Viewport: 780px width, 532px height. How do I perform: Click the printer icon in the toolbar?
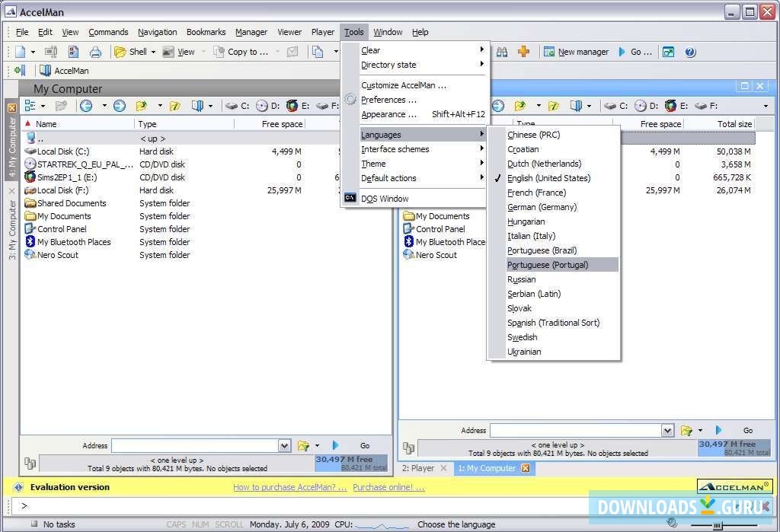click(x=95, y=52)
